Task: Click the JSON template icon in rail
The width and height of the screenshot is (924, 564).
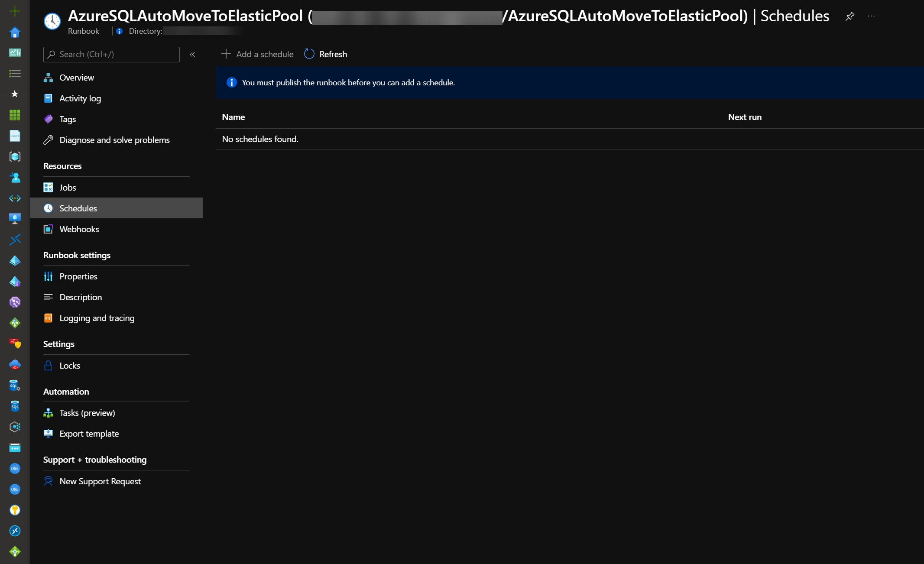Action: 15,136
